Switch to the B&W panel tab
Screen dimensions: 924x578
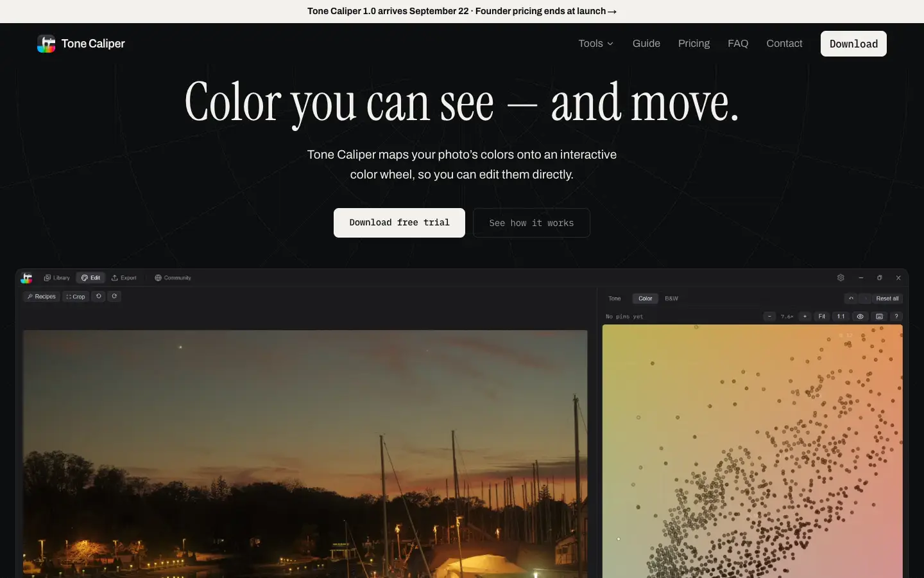point(671,299)
